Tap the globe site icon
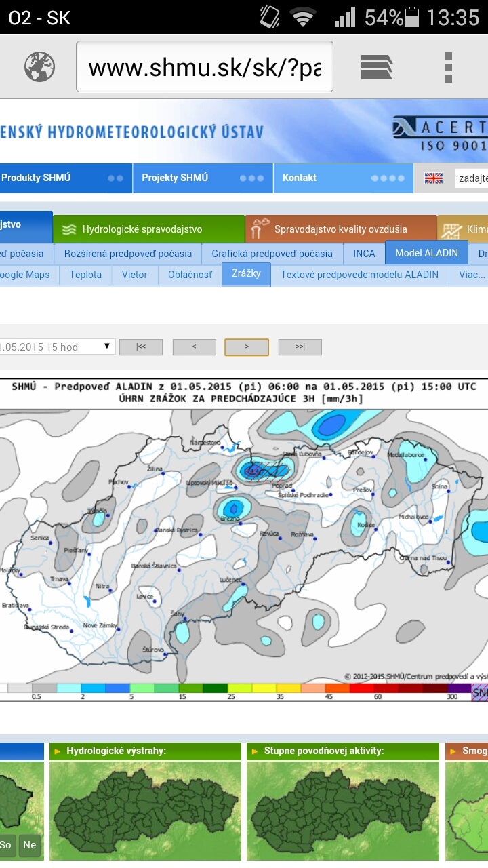 pos(39,66)
